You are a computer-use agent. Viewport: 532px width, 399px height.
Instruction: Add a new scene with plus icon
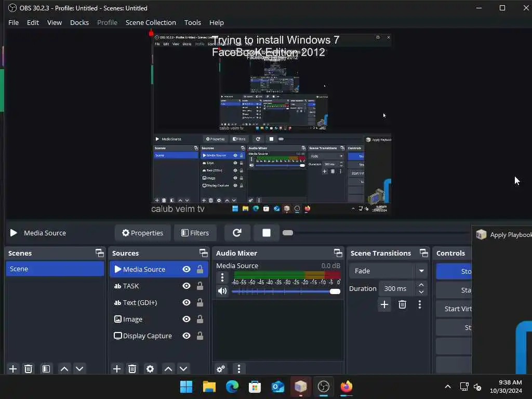click(x=13, y=369)
